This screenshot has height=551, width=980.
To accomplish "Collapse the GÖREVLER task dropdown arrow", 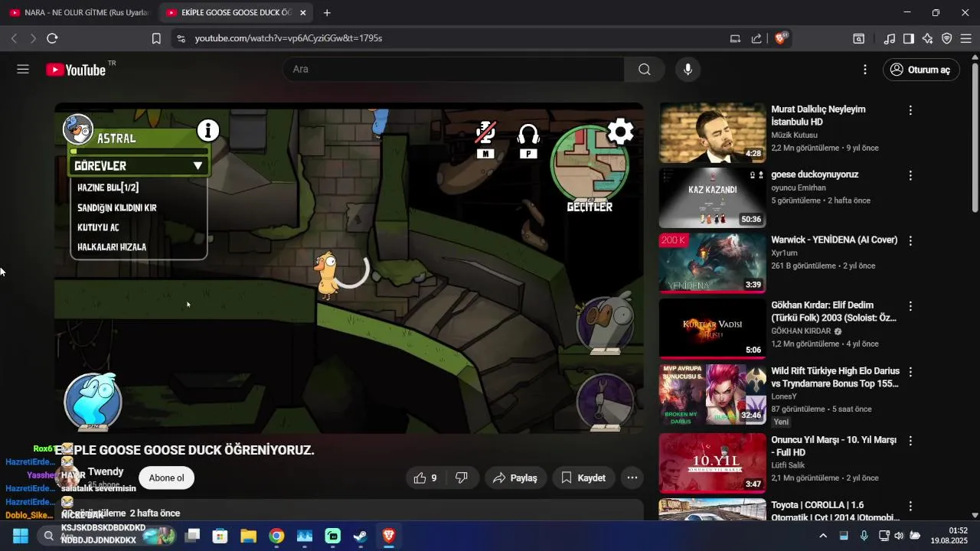I will (198, 166).
